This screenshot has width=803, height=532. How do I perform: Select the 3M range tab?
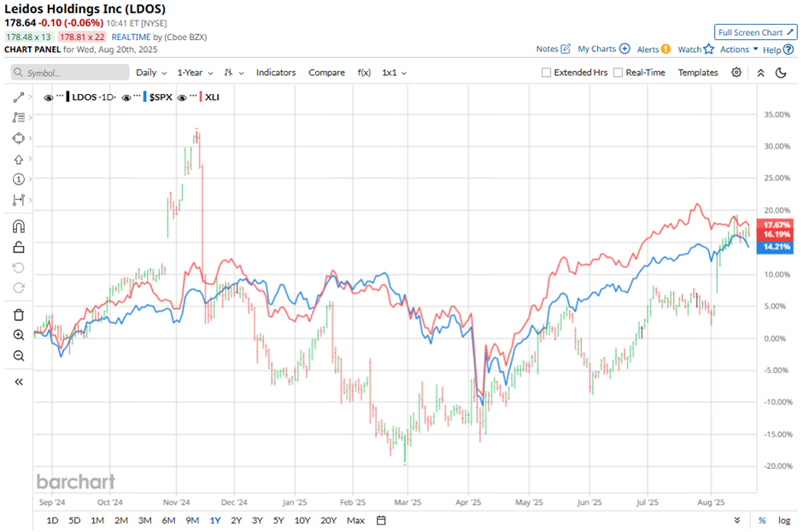click(145, 520)
